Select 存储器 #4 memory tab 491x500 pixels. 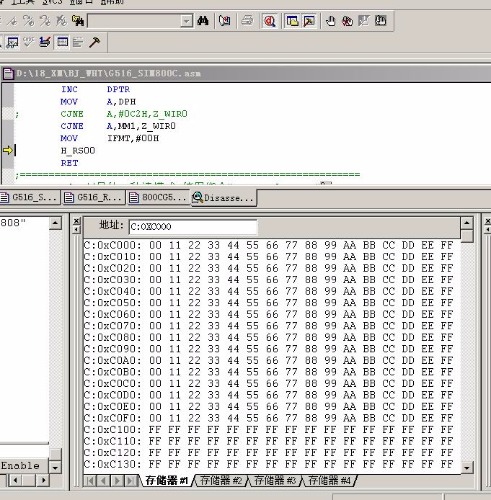tap(329, 480)
